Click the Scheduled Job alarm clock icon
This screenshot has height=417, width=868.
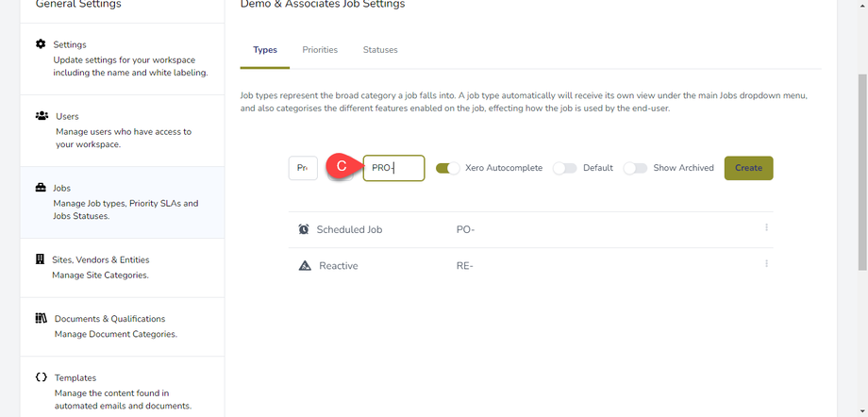tap(304, 229)
